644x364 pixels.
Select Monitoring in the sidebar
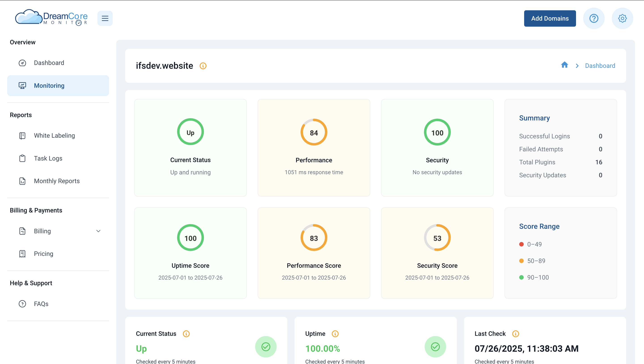[58, 86]
